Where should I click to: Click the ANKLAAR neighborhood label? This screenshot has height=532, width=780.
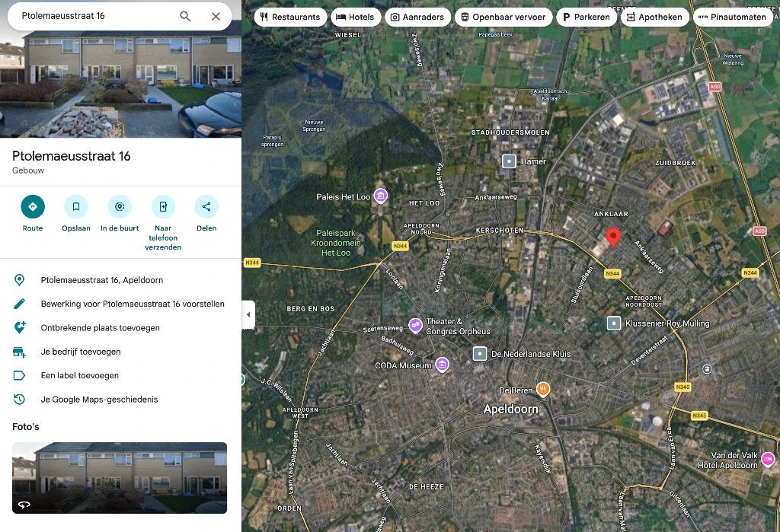point(611,215)
